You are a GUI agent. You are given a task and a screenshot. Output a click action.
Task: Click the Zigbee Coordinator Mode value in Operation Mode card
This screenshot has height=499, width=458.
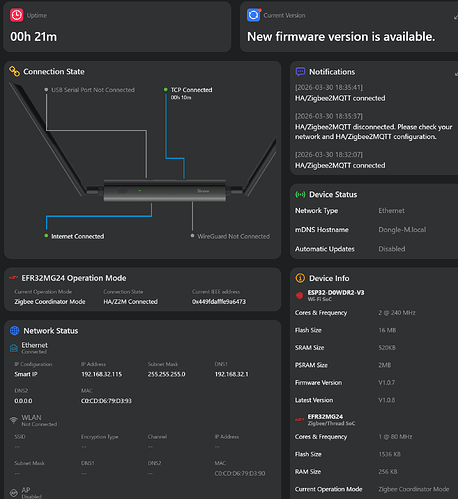[50, 301]
